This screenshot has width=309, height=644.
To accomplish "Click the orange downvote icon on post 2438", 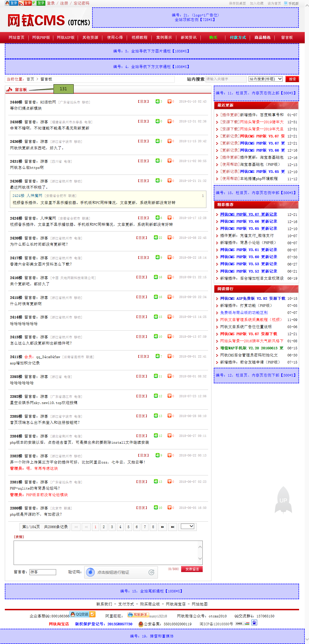I will pos(169,121).
